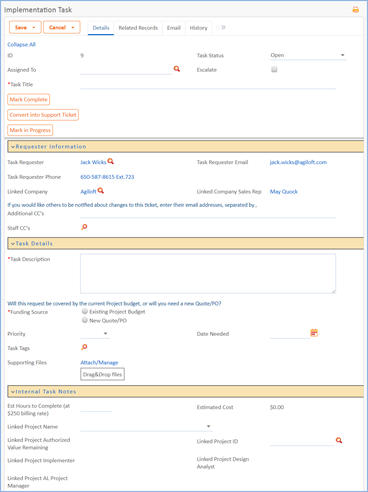Image resolution: width=368 pixels, height=492 pixels.
Task: Switch to the History tab
Action: [198, 28]
